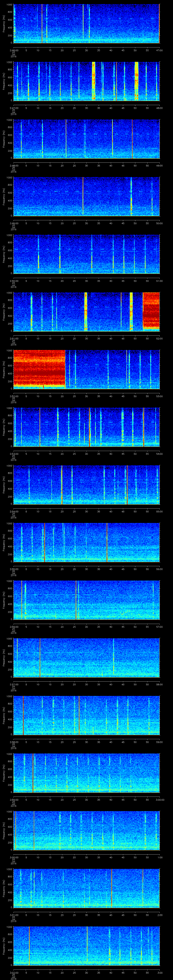
Task: Select the spectrogram panel starting at 2:49:00
Action: click(x=86, y=197)
